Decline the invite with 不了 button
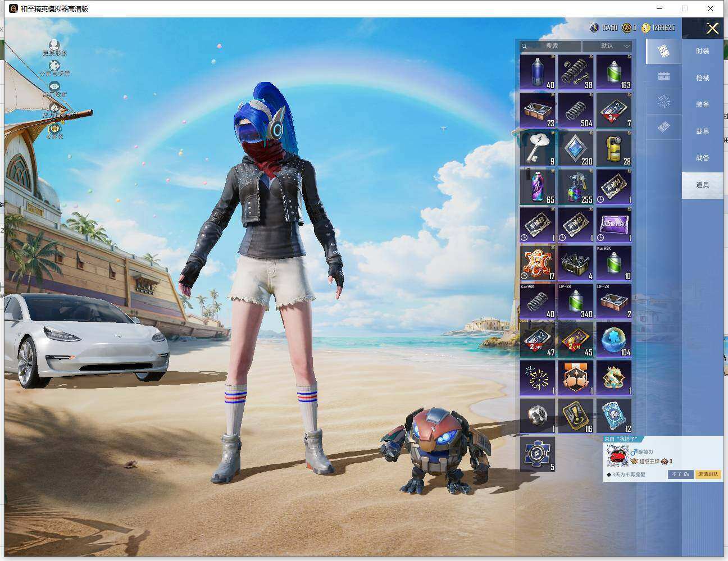Screen dimensions: 728x561 680,475
